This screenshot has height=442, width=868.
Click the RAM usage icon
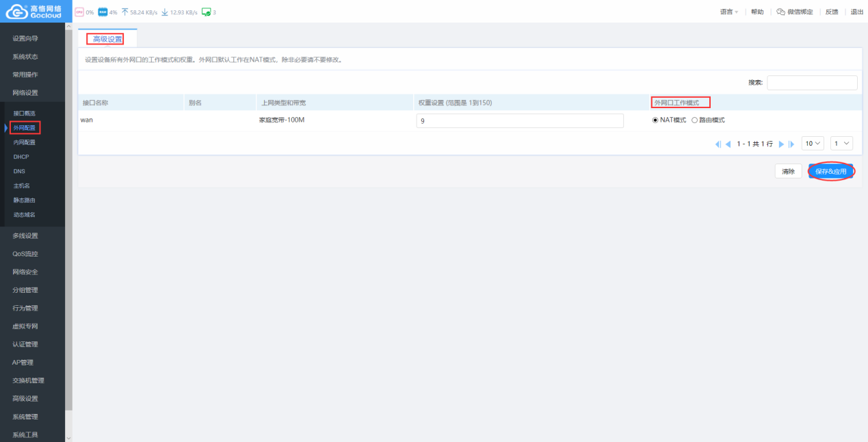(x=103, y=12)
